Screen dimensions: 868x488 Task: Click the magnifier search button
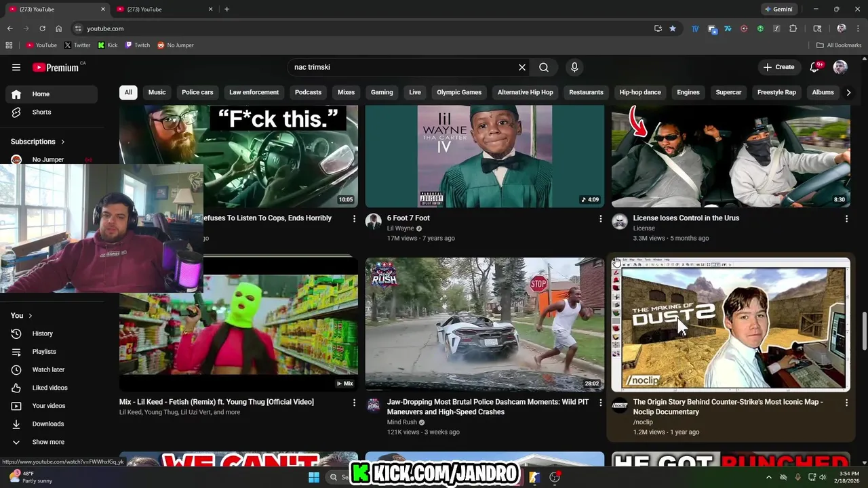pos(544,67)
